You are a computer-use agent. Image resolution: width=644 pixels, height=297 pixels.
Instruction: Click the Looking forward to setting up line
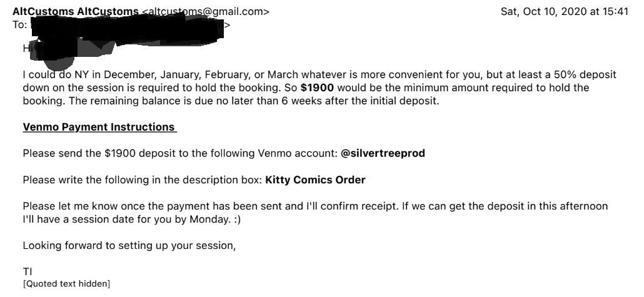tap(129, 245)
